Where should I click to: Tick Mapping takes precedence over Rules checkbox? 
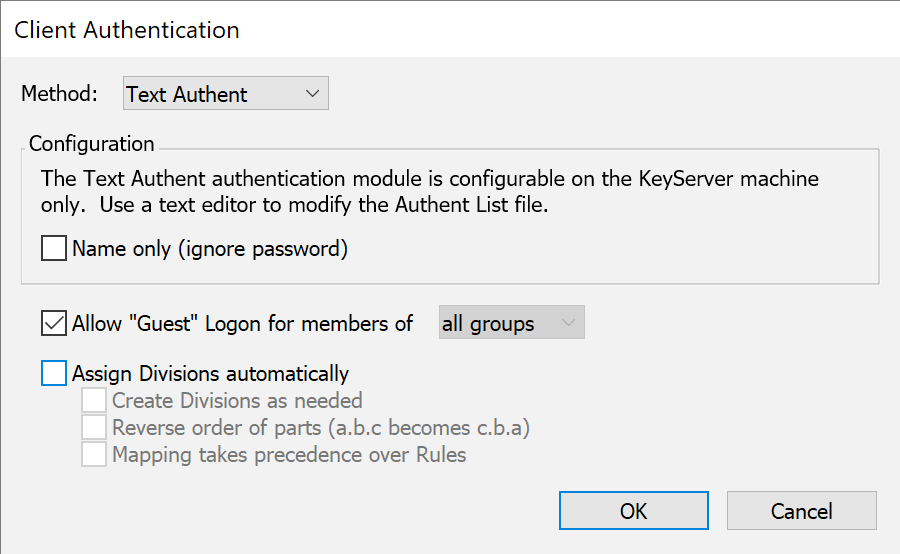[x=94, y=455]
